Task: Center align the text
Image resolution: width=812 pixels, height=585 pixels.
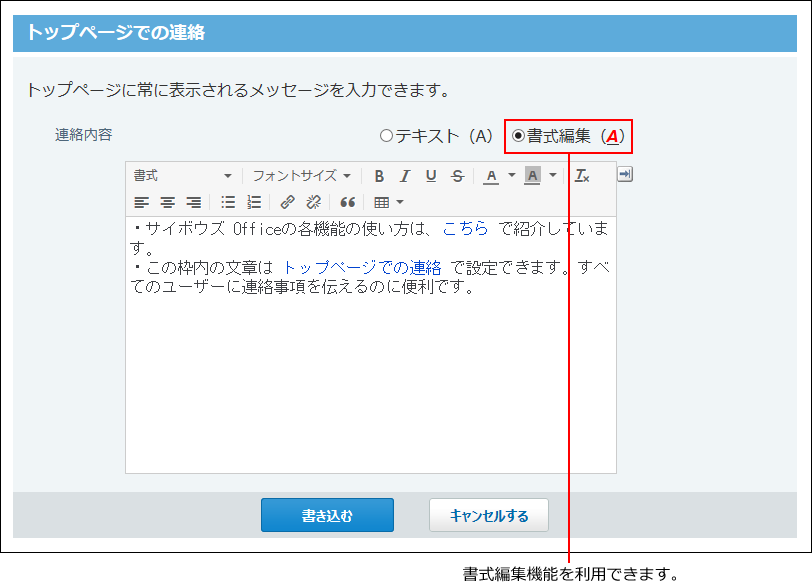Action: (167, 202)
